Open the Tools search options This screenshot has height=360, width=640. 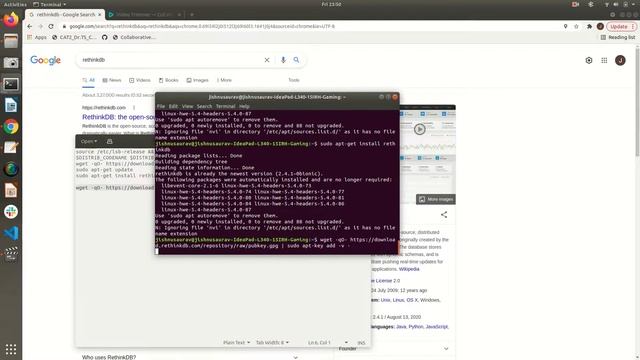pyautogui.click(x=293, y=80)
